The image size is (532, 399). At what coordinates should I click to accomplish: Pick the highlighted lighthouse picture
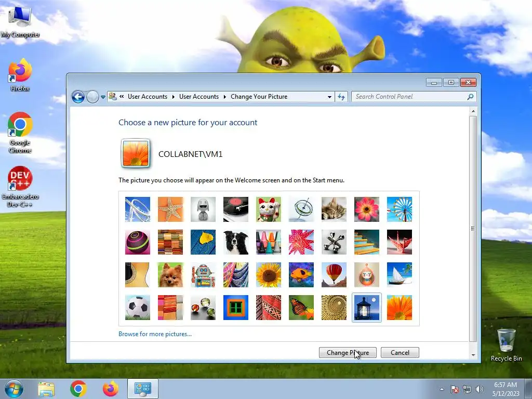pyautogui.click(x=367, y=308)
